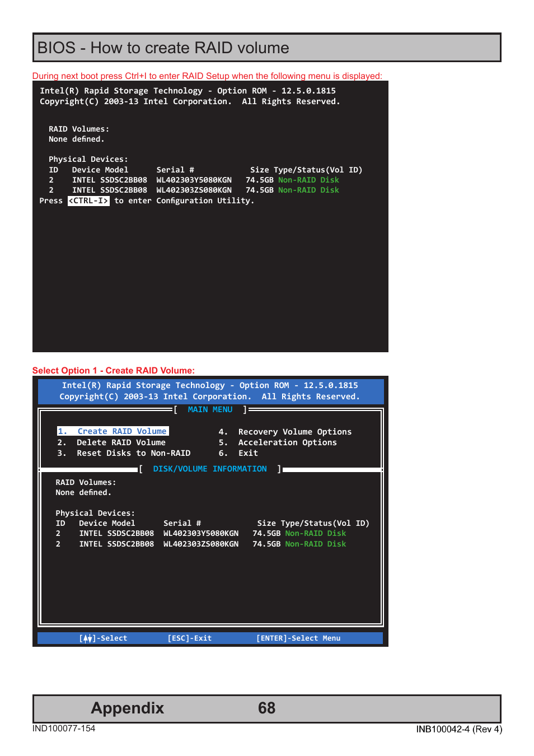Select Acceleration Options entry
Image resolution: width=534 pixels, height=756 pixels.
[278, 442]
